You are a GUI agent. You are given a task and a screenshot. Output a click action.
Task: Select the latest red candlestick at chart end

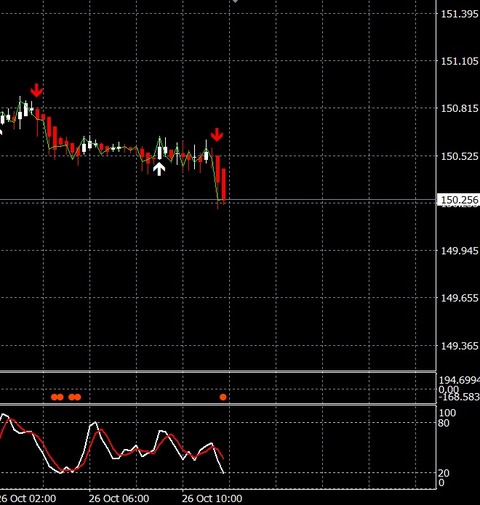[224, 185]
